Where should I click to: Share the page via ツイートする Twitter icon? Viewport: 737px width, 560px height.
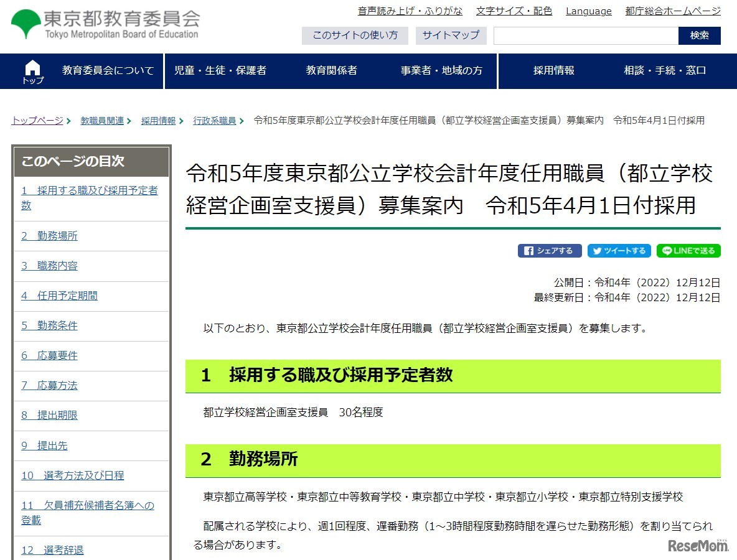[x=619, y=251]
